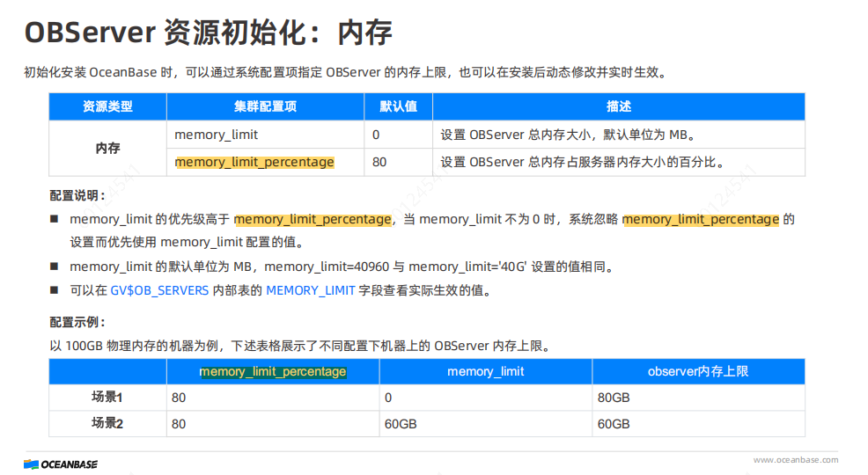Select the default value 80 in first table
Image resolution: width=868 pixels, height=475 pixels.
[379, 162]
